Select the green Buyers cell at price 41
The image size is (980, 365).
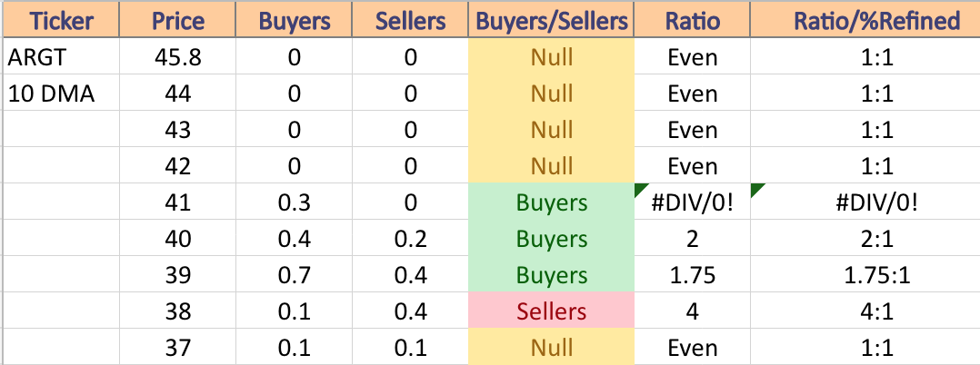click(552, 202)
